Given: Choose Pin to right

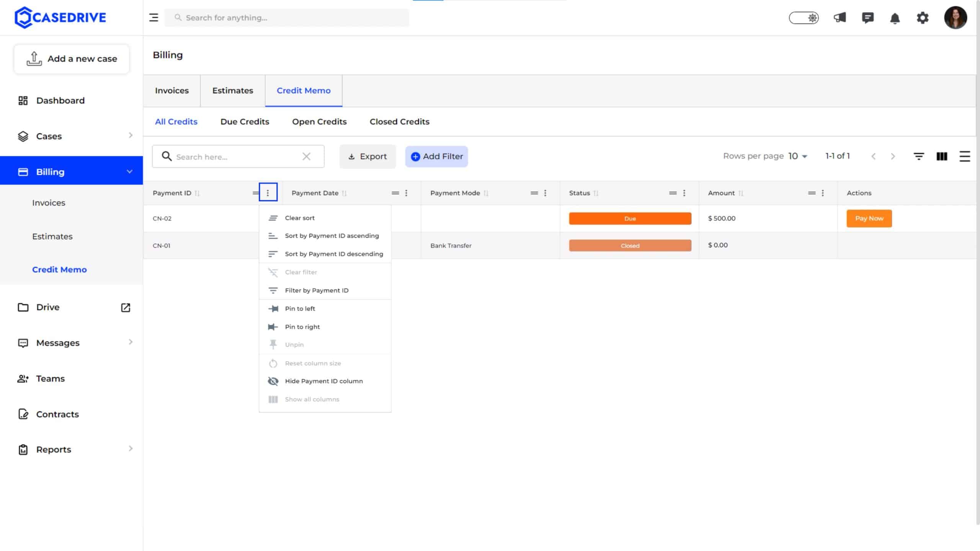Looking at the screenshot, I should (x=325, y=327).
